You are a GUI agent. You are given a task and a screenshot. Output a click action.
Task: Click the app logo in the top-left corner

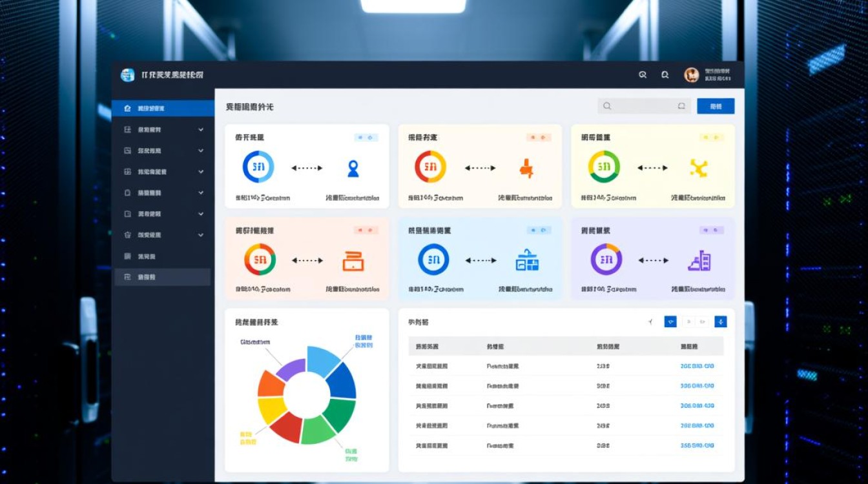tap(127, 75)
